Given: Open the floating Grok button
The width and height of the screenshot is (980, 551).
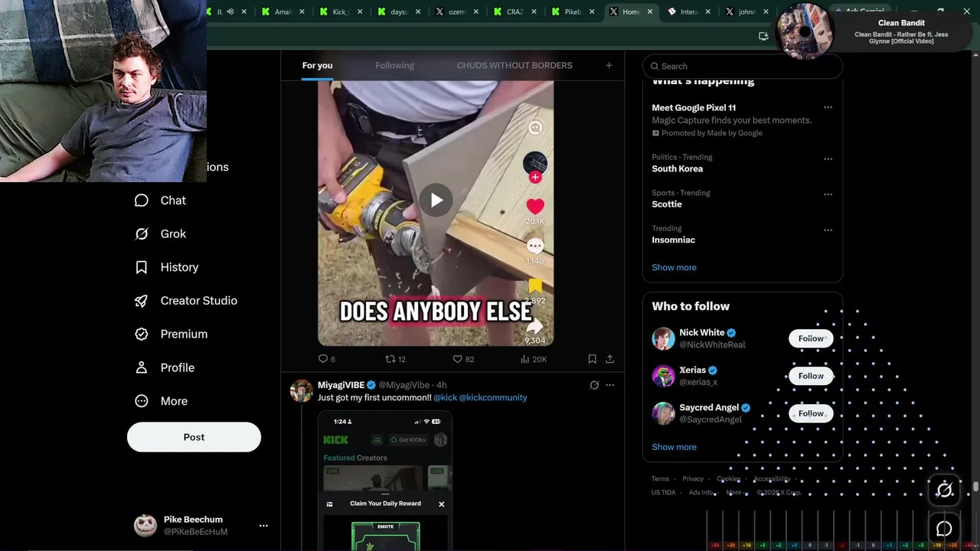Looking at the screenshot, I should (944, 490).
